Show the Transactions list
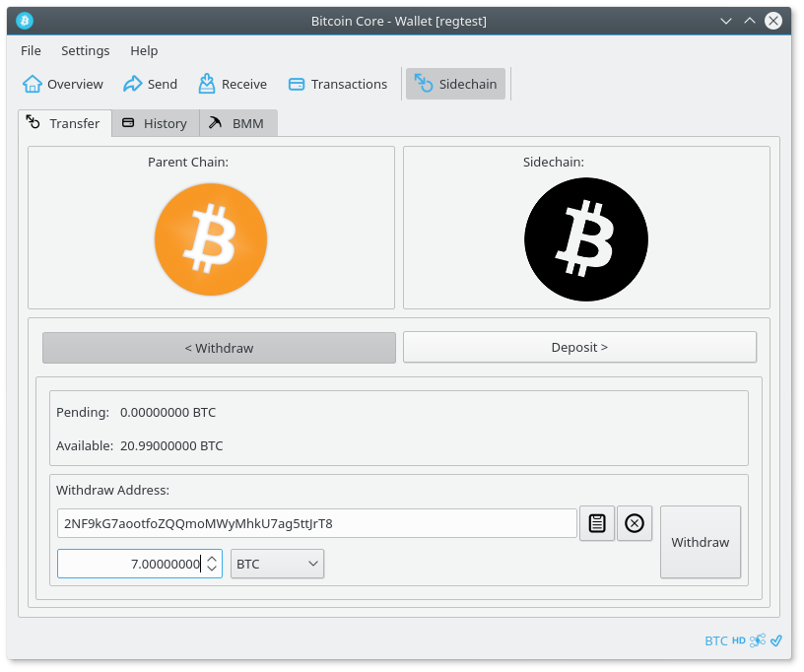 pyautogui.click(x=337, y=84)
